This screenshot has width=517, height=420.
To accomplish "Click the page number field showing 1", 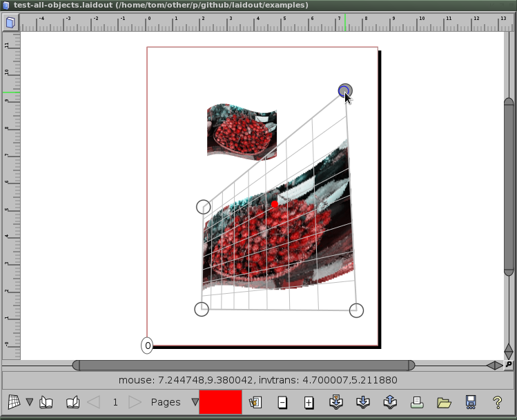I will pyautogui.click(x=115, y=402).
